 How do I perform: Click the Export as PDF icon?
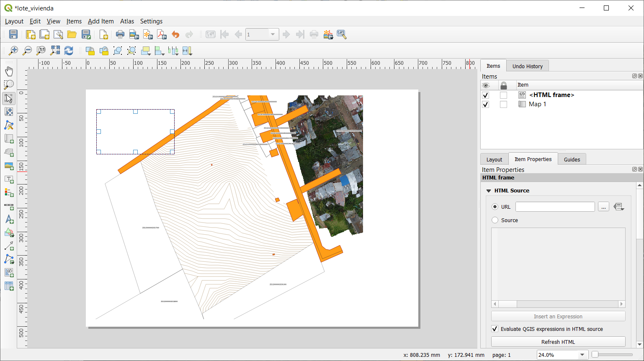coord(162,34)
